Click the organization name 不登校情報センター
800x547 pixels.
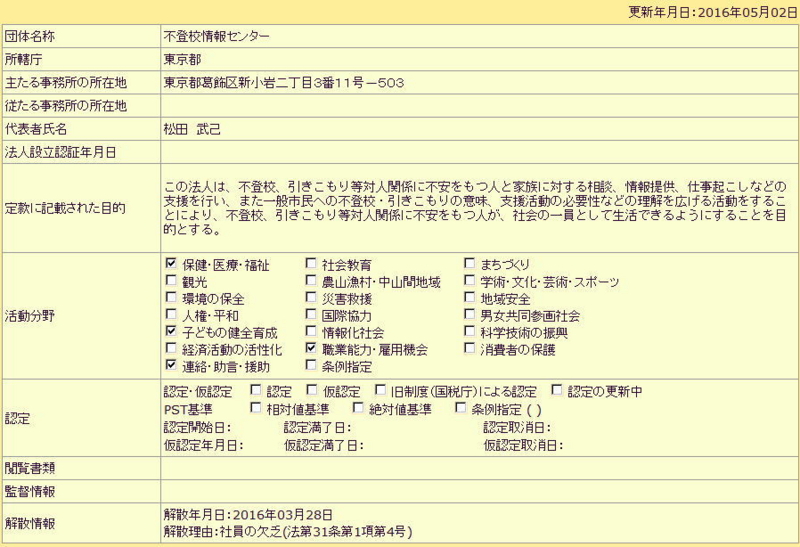click(216, 36)
